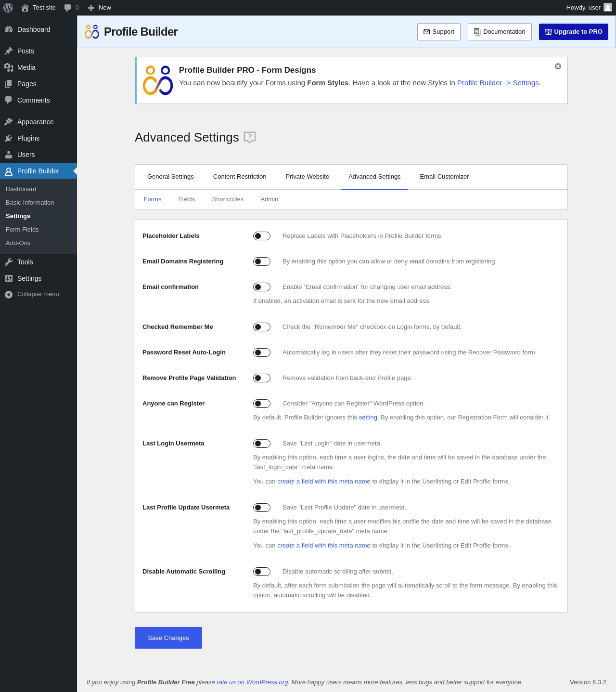The width and height of the screenshot is (616, 692).
Task: Switch to Content Restriction tab
Action: click(240, 177)
